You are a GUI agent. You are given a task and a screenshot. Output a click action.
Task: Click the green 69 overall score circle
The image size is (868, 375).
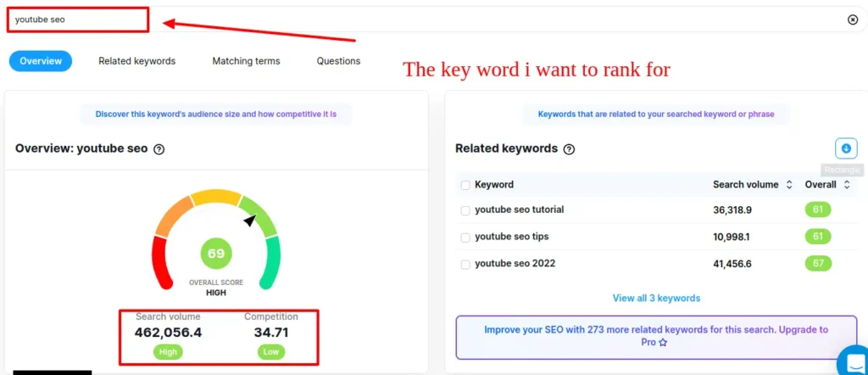(216, 254)
